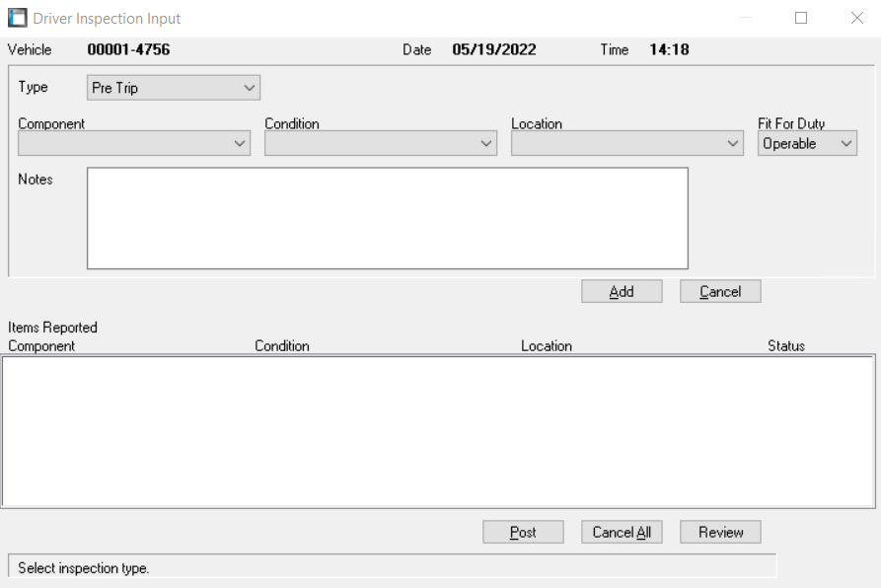
Task: Maximize the Driver Inspection Input window
Action: tap(801, 18)
